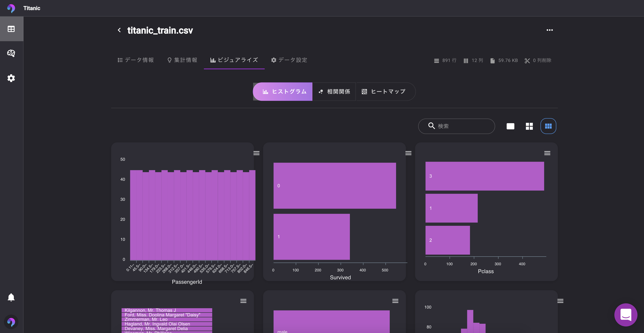Select the 相関関係 view button
This screenshot has height=333, width=644.
[334, 92]
